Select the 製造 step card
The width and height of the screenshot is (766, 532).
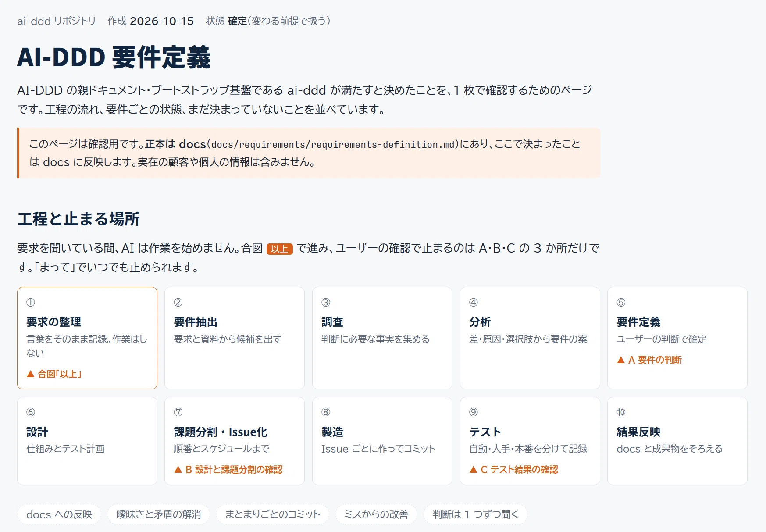(382, 441)
